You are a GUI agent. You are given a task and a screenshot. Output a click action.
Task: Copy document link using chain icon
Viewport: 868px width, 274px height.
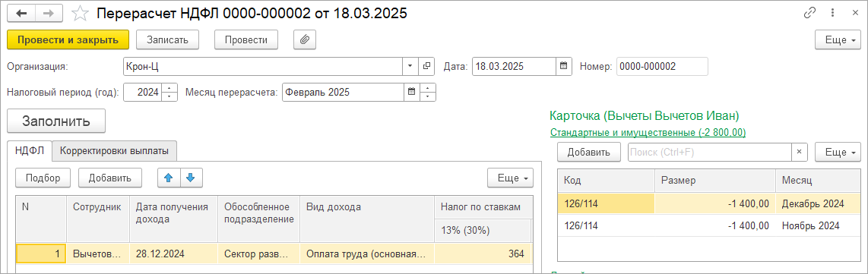coord(809,13)
